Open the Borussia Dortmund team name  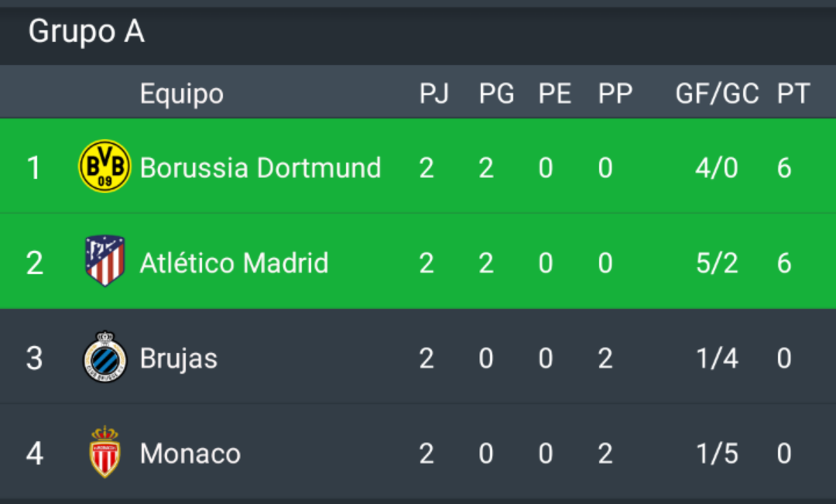(260, 168)
